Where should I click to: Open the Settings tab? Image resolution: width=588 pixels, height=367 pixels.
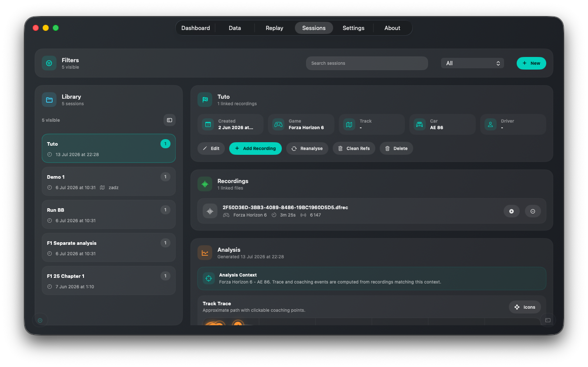coord(354,28)
